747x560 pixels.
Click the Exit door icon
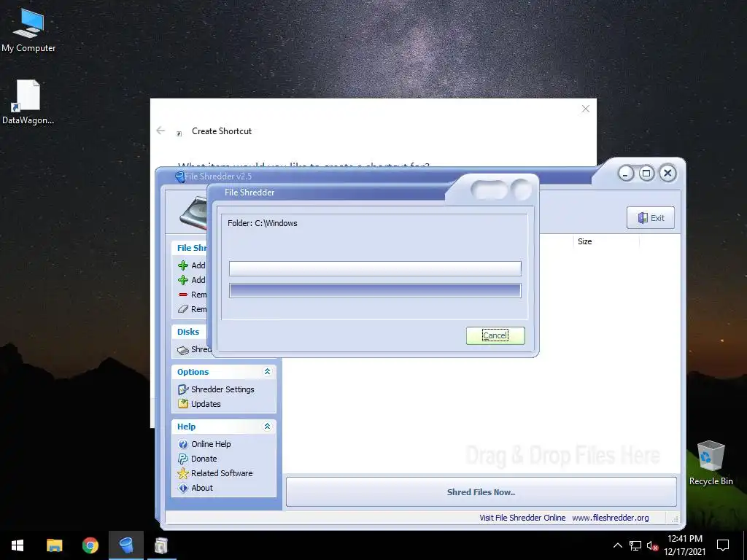tap(643, 218)
